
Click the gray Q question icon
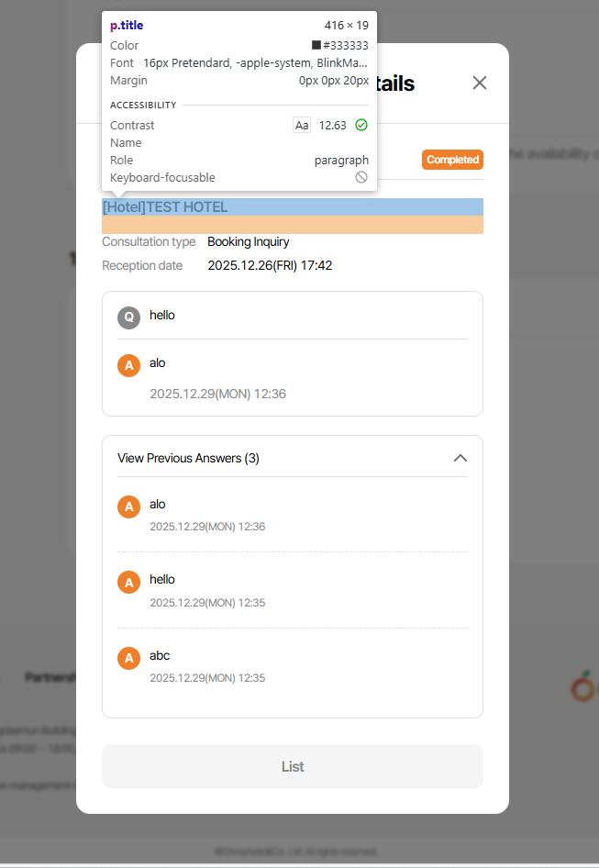coord(128,317)
